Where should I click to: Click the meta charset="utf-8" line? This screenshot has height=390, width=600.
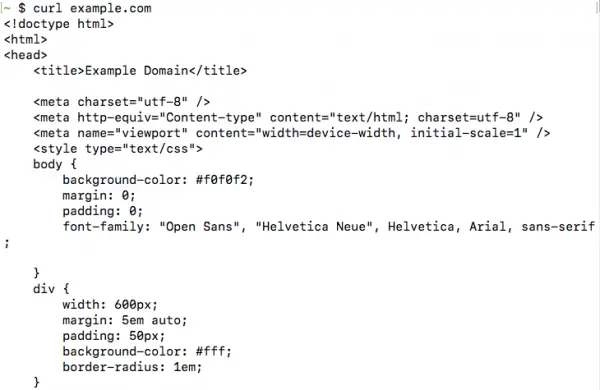click(x=122, y=102)
